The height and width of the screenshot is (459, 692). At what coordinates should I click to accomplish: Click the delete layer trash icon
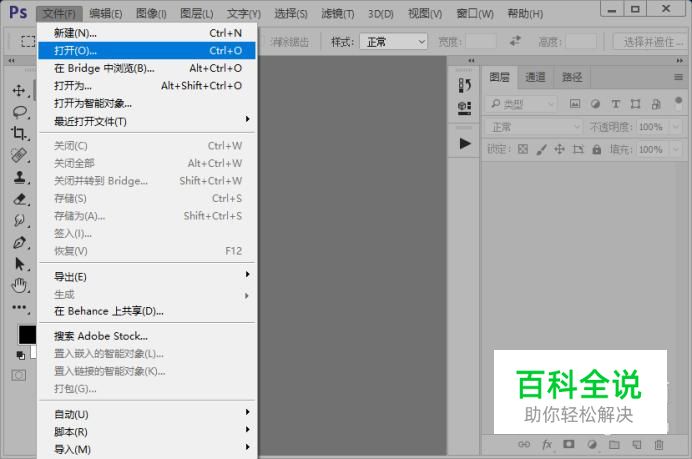click(x=659, y=444)
